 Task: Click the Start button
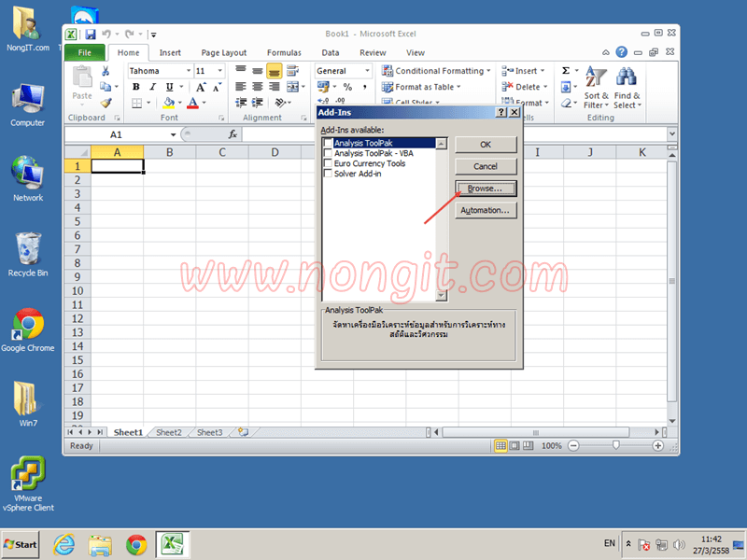pos(21,545)
